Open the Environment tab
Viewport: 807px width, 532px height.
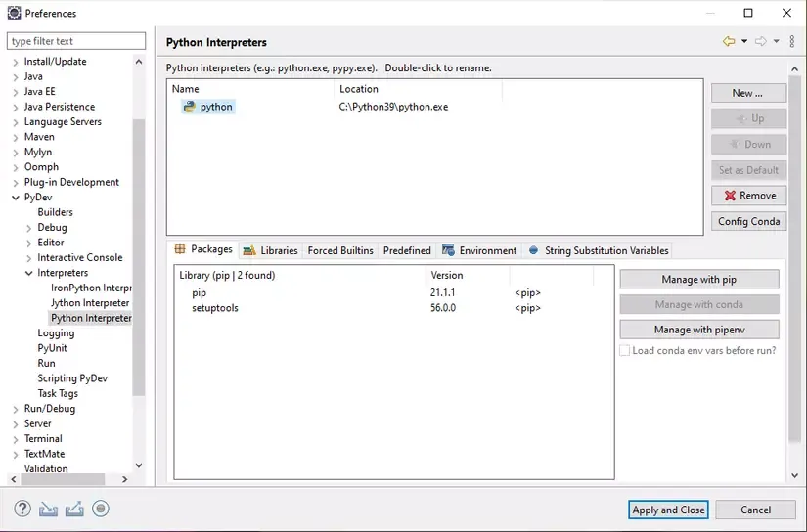pyautogui.click(x=479, y=250)
